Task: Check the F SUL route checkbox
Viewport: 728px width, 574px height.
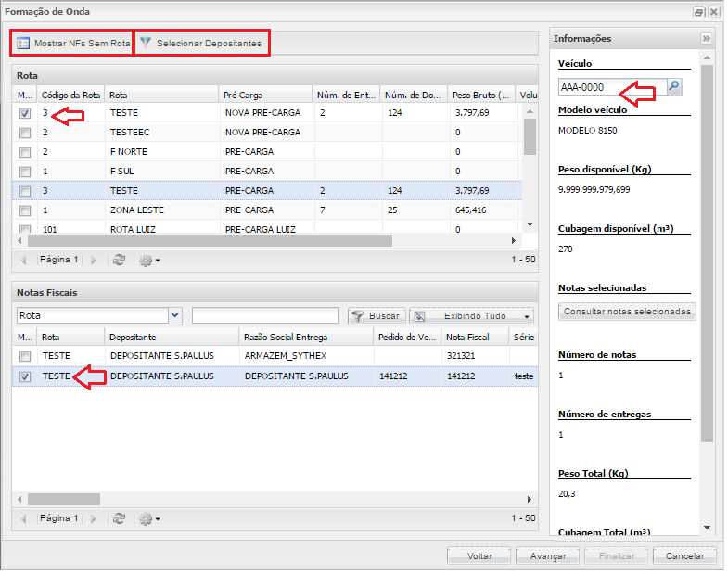Action: [x=25, y=172]
